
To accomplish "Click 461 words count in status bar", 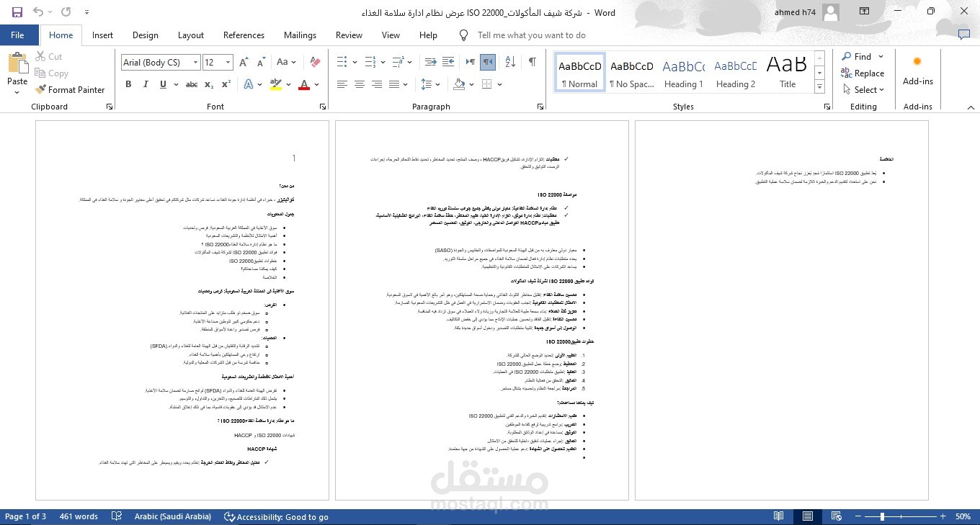I will tap(79, 516).
